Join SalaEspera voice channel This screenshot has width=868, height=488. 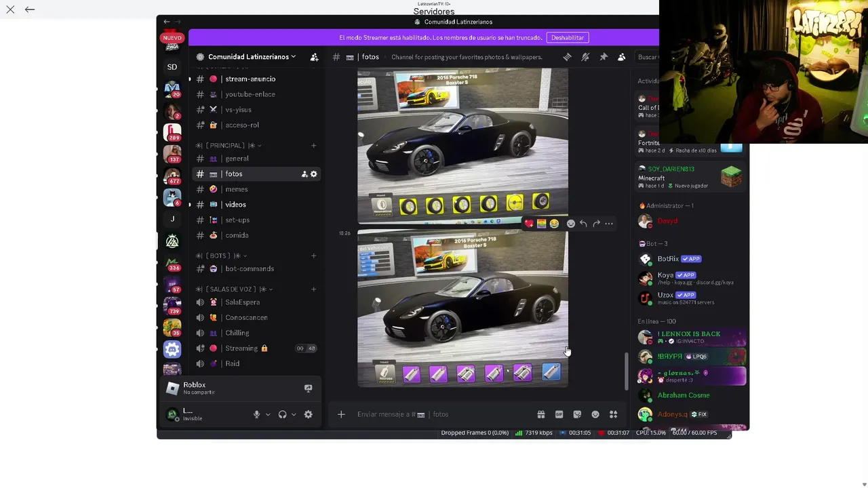pos(256,302)
